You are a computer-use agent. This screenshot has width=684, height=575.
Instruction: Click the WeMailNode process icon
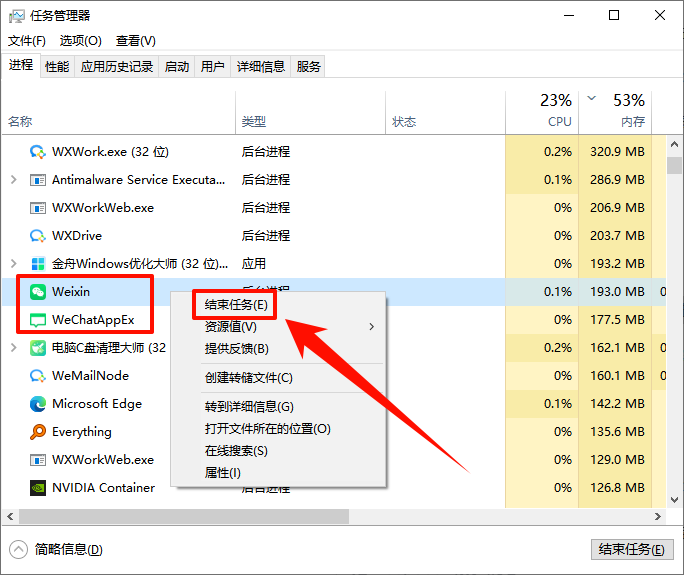[x=38, y=376]
